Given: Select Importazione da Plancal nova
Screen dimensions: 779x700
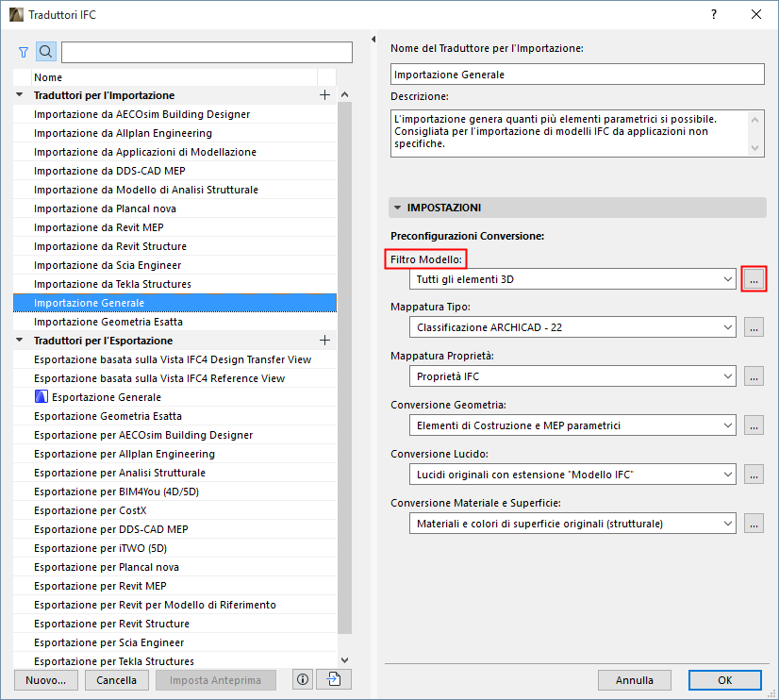Looking at the screenshot, I should coord(174,208).
